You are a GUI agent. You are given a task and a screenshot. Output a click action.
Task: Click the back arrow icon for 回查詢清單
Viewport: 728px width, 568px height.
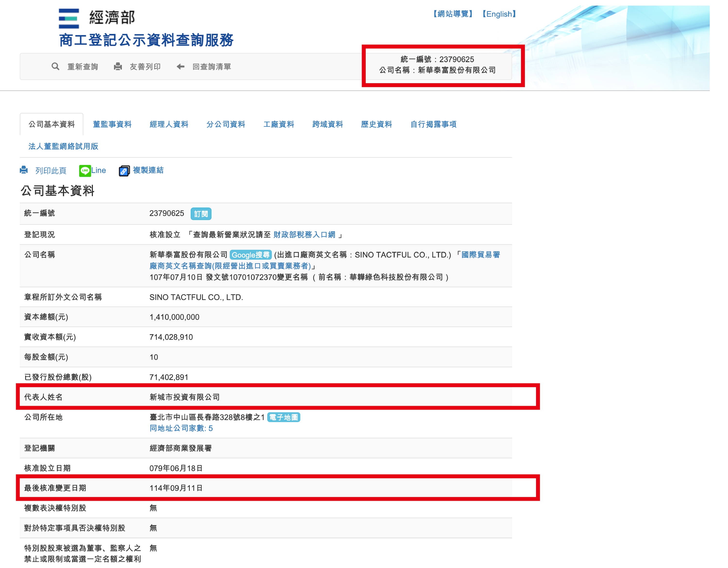(x=181, y=67)
